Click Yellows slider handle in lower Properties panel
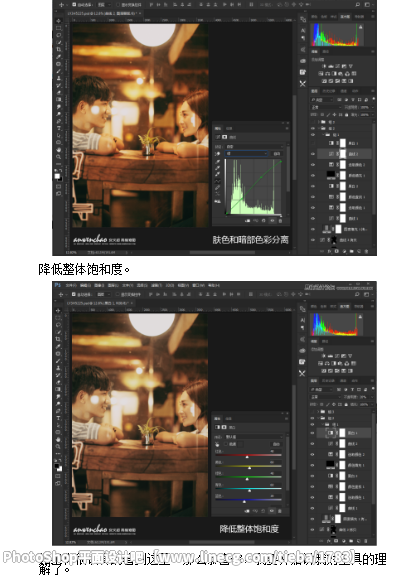The image size is (411, 576). (250, 468)
